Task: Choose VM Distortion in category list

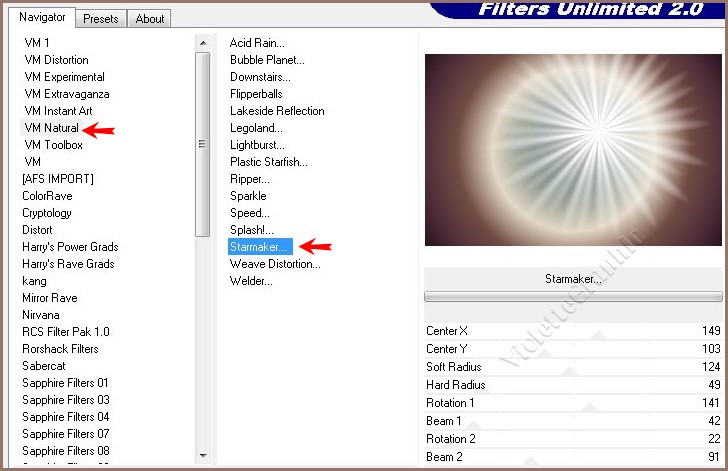Action: click(x=56, y=60)
